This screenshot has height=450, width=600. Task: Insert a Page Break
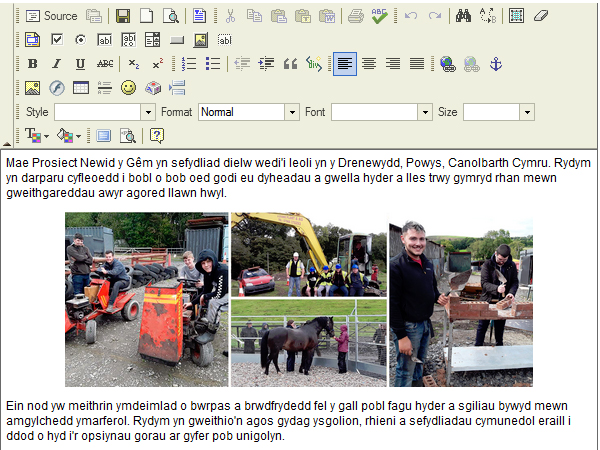pos(177,88)
